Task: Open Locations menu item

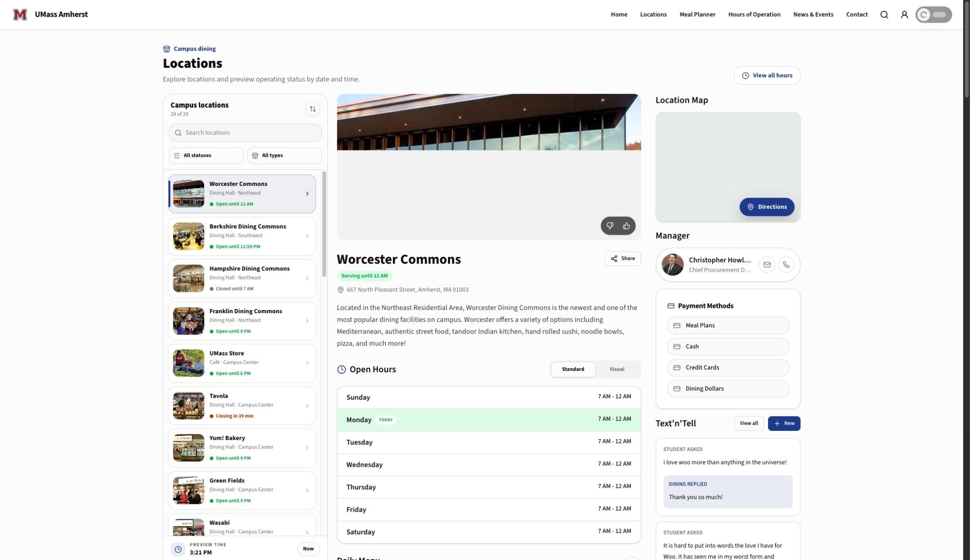Action: pyautogui.click(x=653, y=15)
